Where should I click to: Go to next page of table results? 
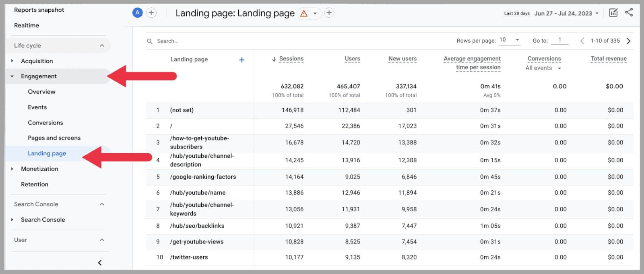tap(628, 41)
